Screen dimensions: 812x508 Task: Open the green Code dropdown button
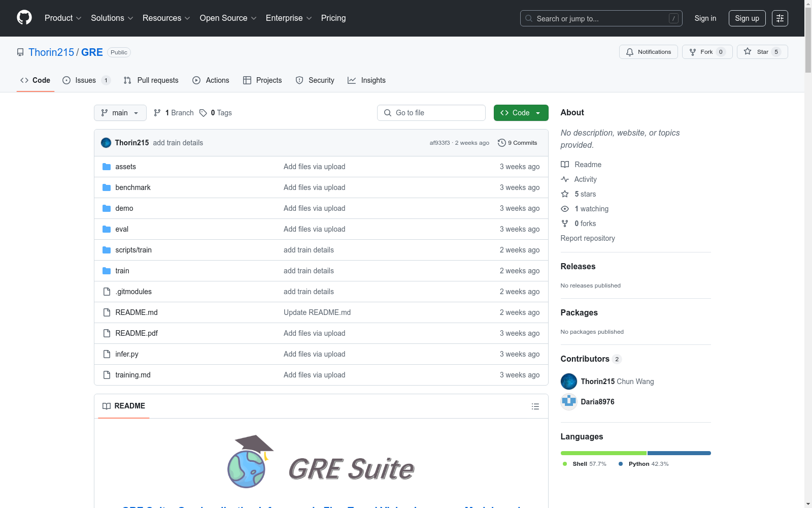pos(521,113)
